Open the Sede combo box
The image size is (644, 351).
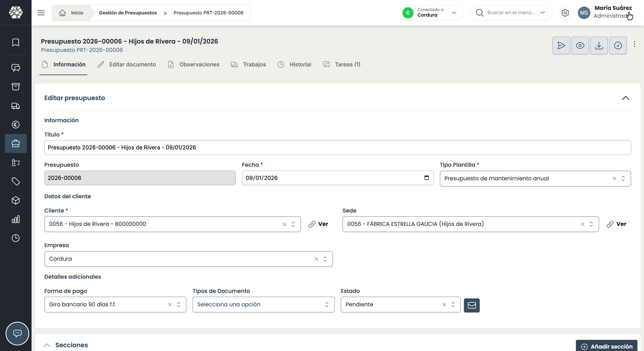(471, 224)
